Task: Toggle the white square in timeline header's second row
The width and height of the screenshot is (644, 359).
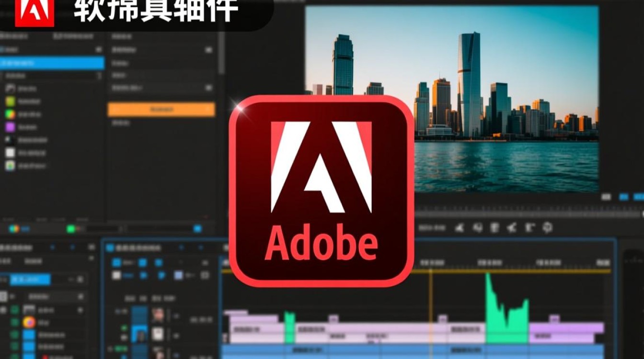Action: tap(116, 275)
